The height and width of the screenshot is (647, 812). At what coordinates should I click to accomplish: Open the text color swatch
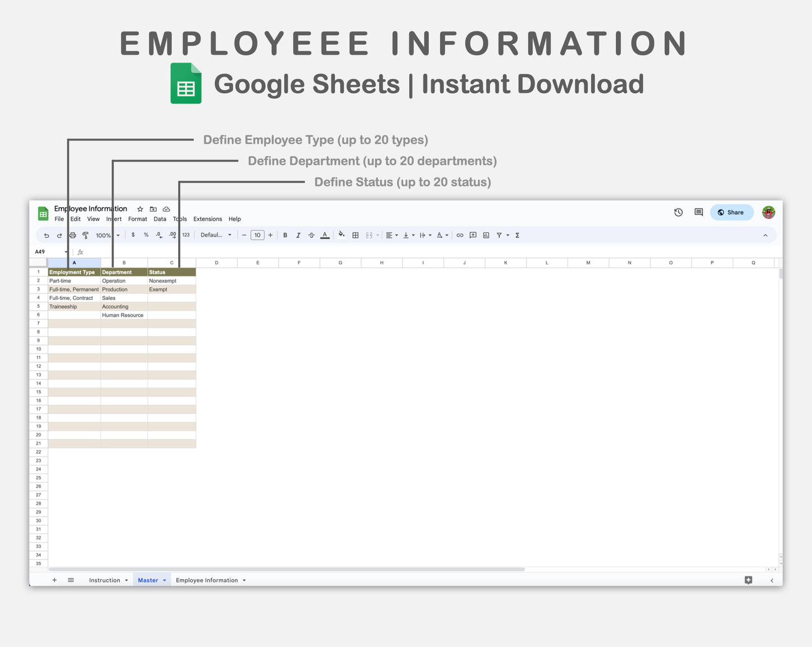325,235
